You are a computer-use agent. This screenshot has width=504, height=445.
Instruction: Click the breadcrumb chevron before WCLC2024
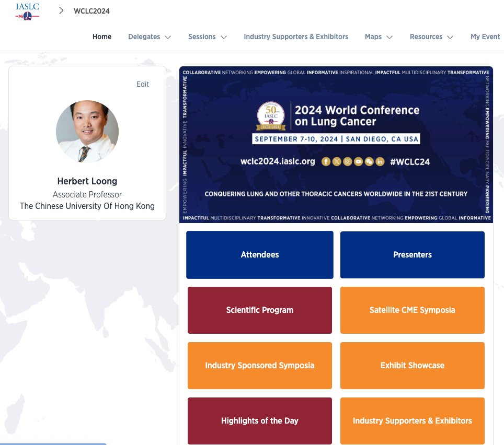[61, 10]
